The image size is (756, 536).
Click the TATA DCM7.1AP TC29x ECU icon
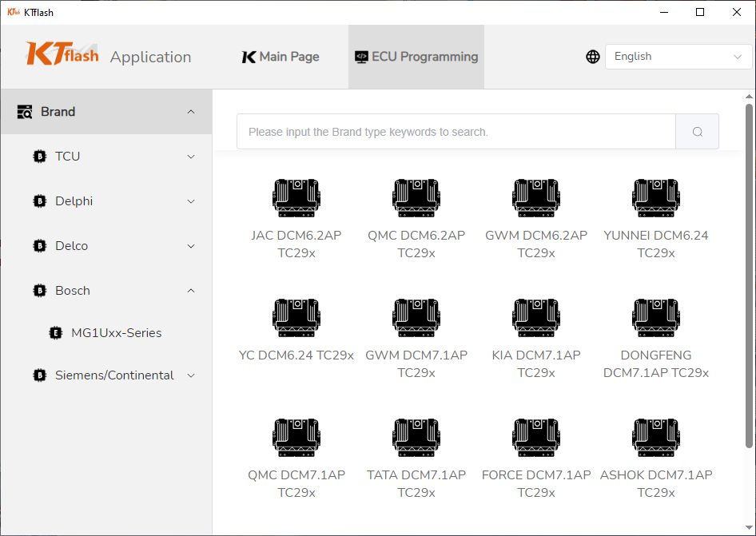point(416,437)
